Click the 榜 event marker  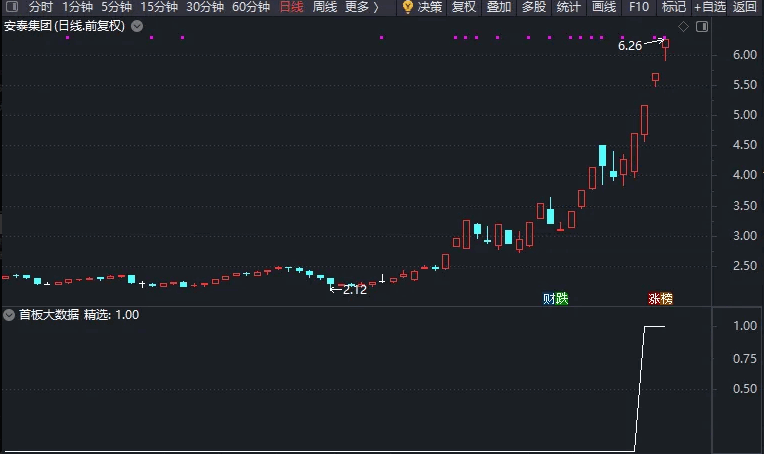[x=667, y=299]
